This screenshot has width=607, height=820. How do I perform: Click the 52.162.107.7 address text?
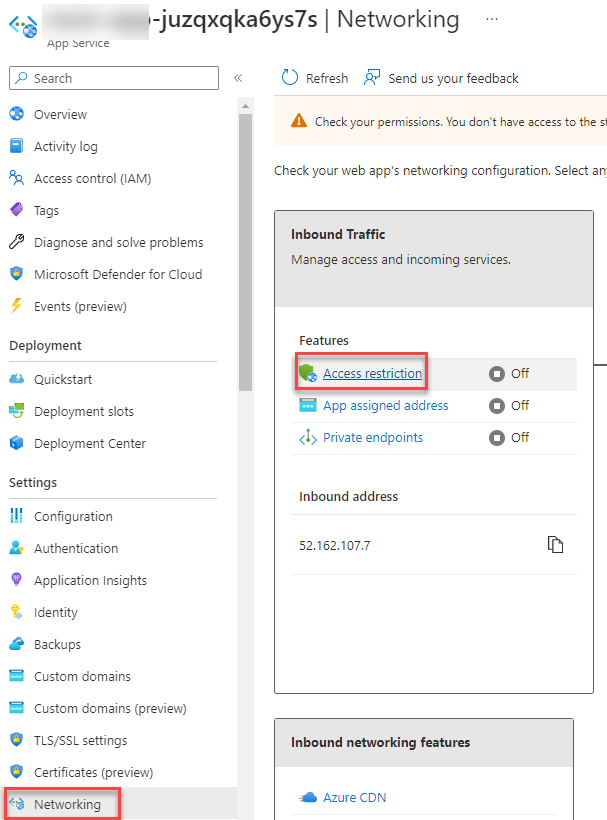point(335,545)
